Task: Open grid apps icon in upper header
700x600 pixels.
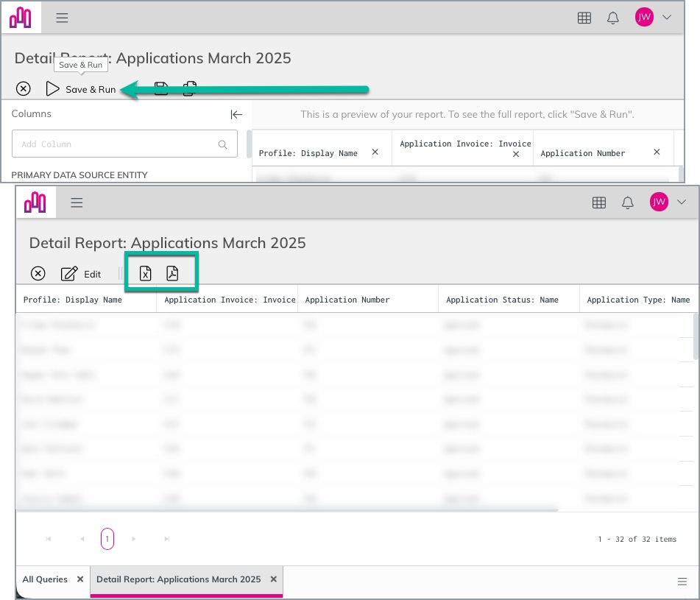Action: pyautogui.click(x=584, y=18)
